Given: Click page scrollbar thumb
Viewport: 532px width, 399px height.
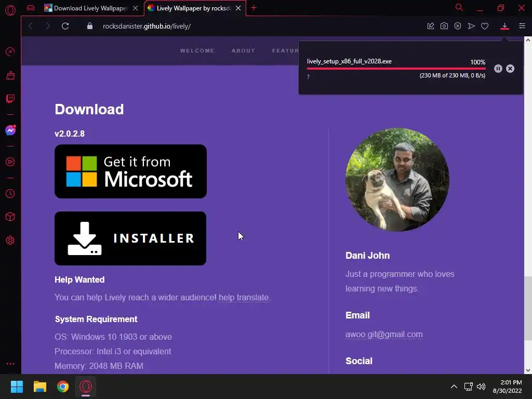Looking at the screenshot, I should tap(528, 309).
